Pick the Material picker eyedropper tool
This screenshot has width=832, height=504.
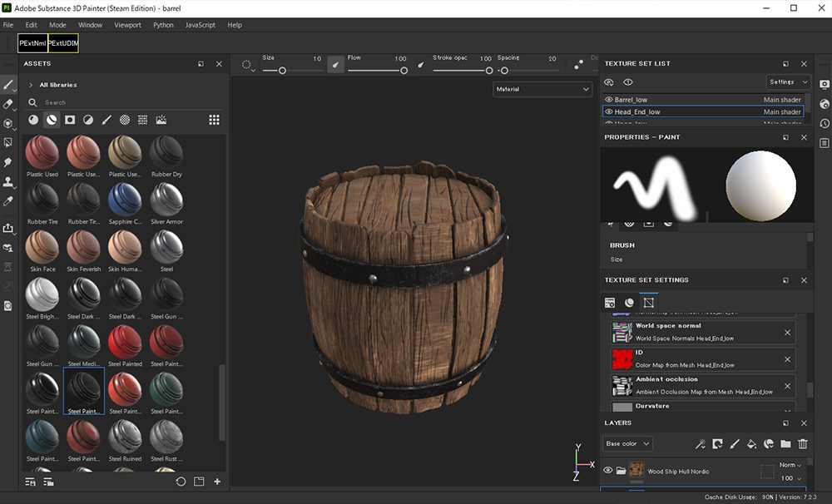tap(8, 201)
